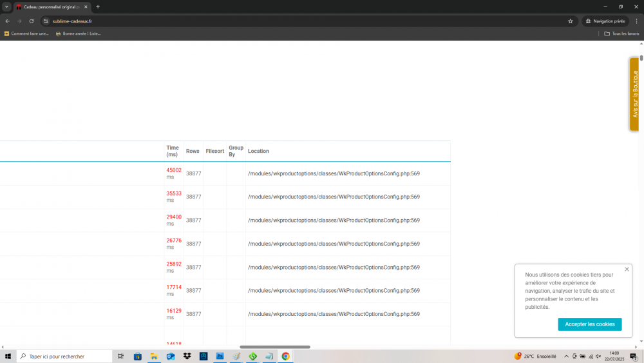The height and width of the screenshot is (363, 644).
Task: Open tab search dropdown arrow
Action: coord(6,7)
